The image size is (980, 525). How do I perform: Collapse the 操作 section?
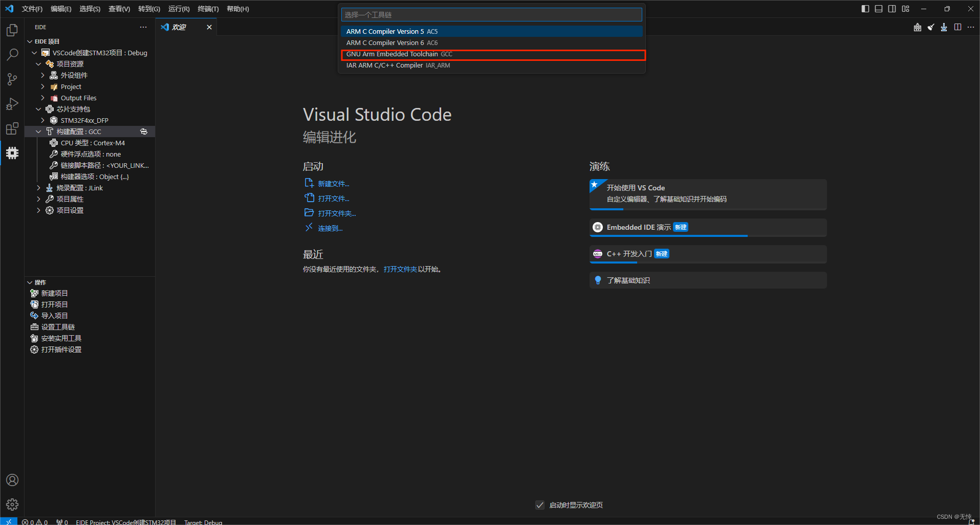click(30, 282)
